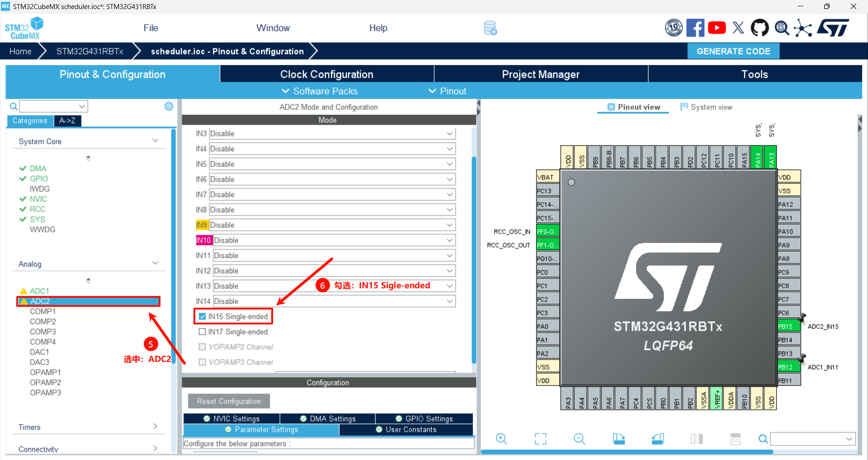This screenshot has height=460, width=868.
Task: Rotate the chip clockwise
Action: coord(618,439)
